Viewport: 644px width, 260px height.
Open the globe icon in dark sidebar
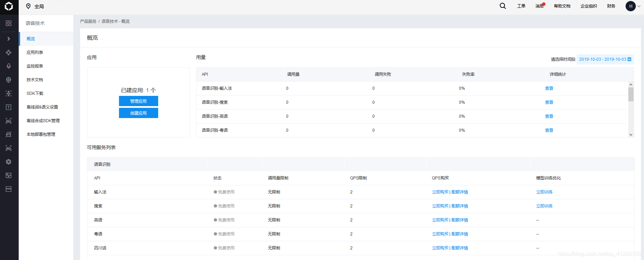(x=9, y=80)
